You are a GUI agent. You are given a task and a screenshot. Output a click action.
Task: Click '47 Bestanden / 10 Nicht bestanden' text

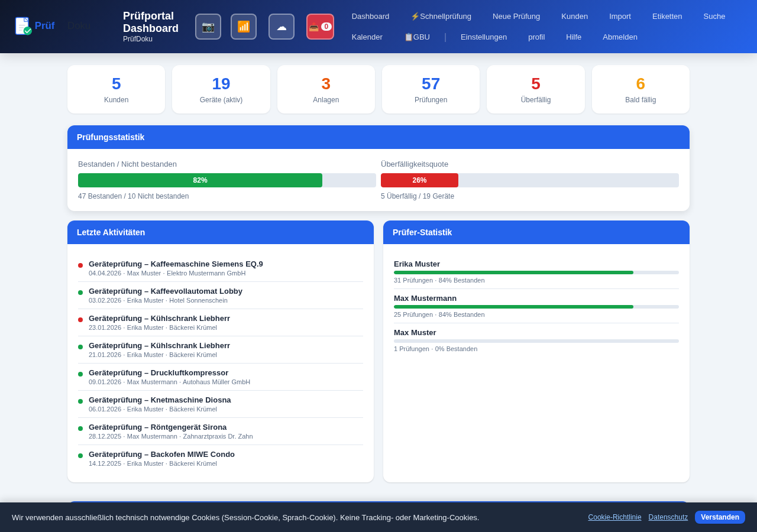click(134, 196)
